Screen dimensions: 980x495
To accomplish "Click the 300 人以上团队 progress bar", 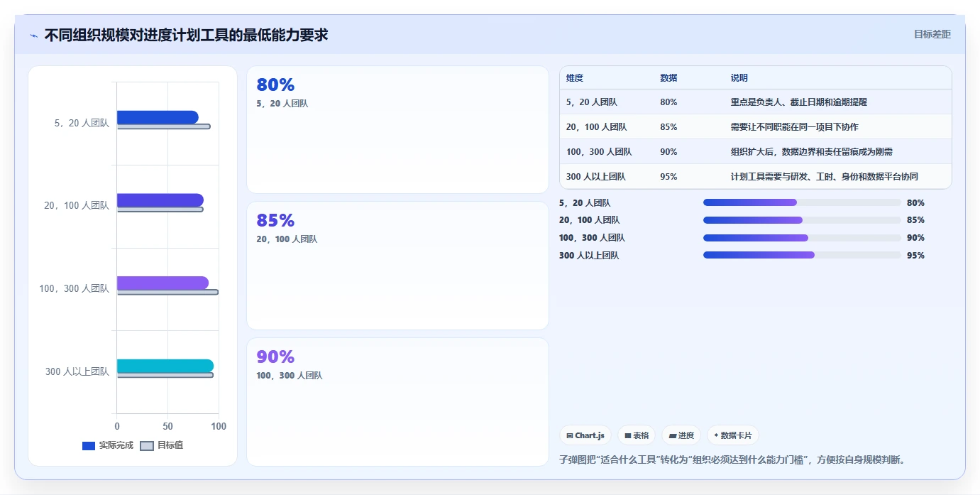I will [x=802, y=255].
